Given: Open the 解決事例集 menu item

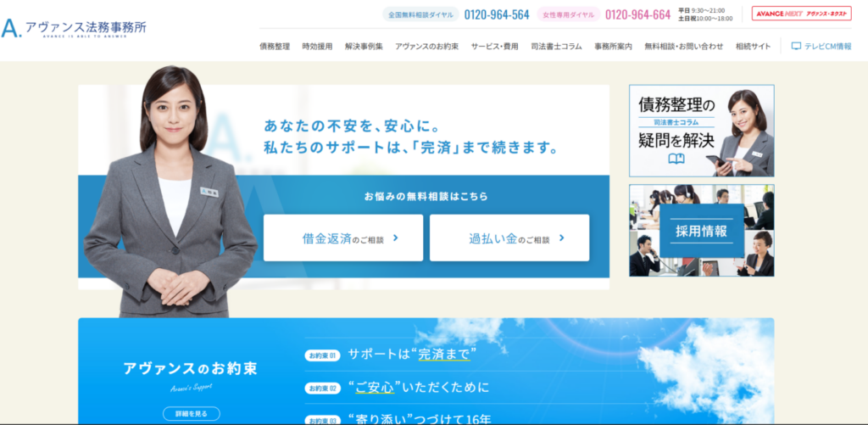Looking at the screenshot, I should tap(364, 47).
